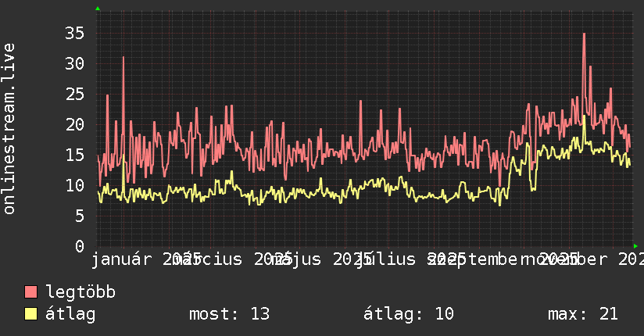Click the 10 y-axis label
Viewport: 644px width, 336px height.
[x=74, y=185]
